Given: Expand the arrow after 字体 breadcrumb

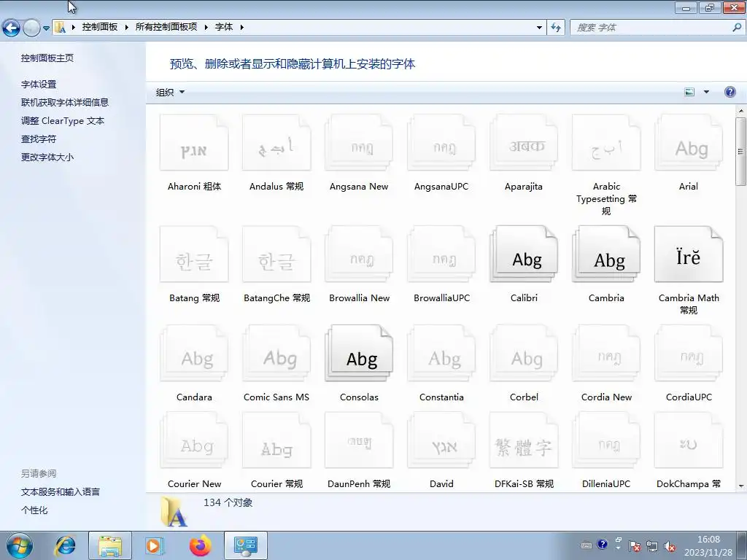Looking at the screenshot, I should [x=241, y=27].
